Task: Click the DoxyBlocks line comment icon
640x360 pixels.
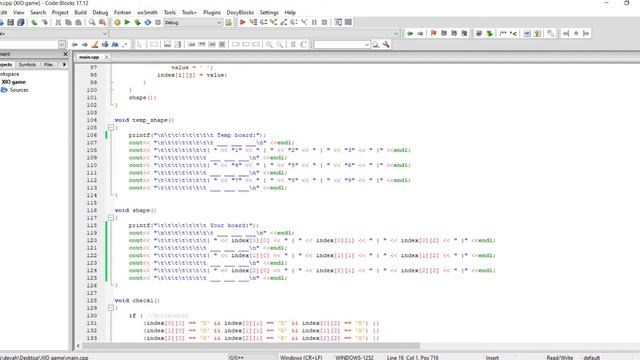Action: pos(513,33)
